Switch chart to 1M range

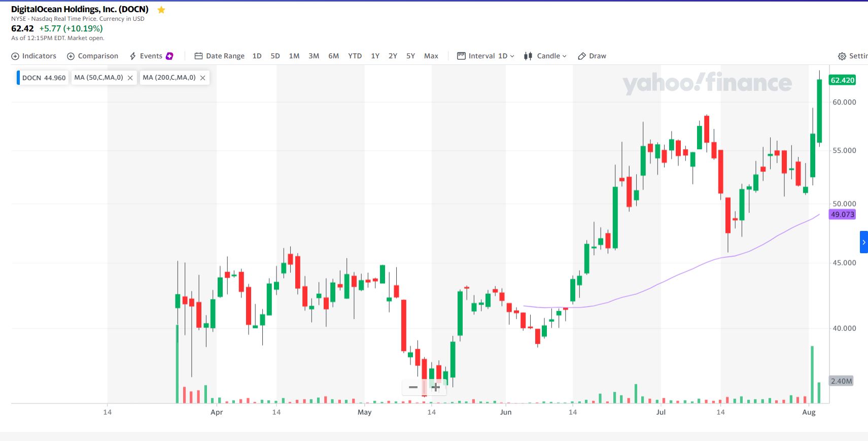pos(294,56)
